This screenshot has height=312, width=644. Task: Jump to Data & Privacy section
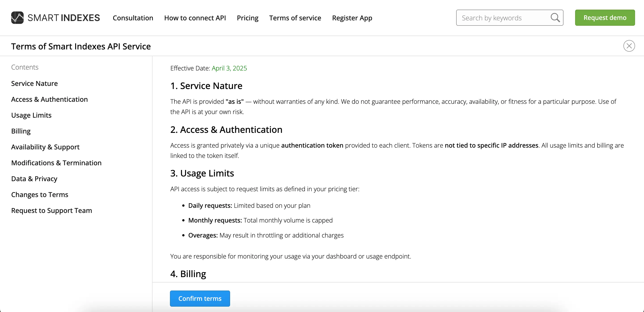(x=34, y=179)
